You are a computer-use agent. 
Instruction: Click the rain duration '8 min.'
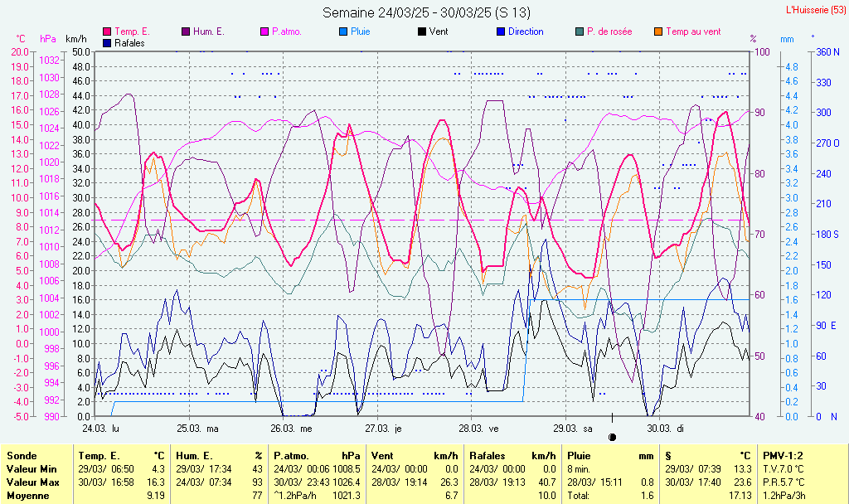coord(579,469)
